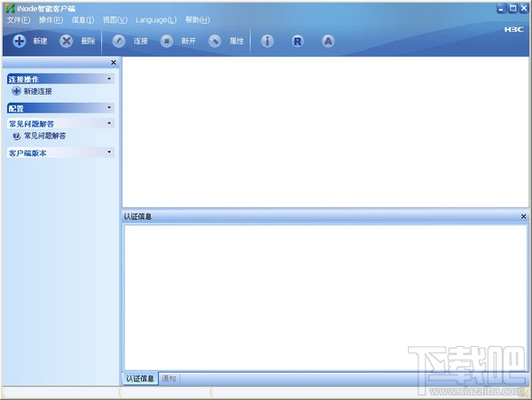Click the info (i) toolbar icon

(268, 41)
